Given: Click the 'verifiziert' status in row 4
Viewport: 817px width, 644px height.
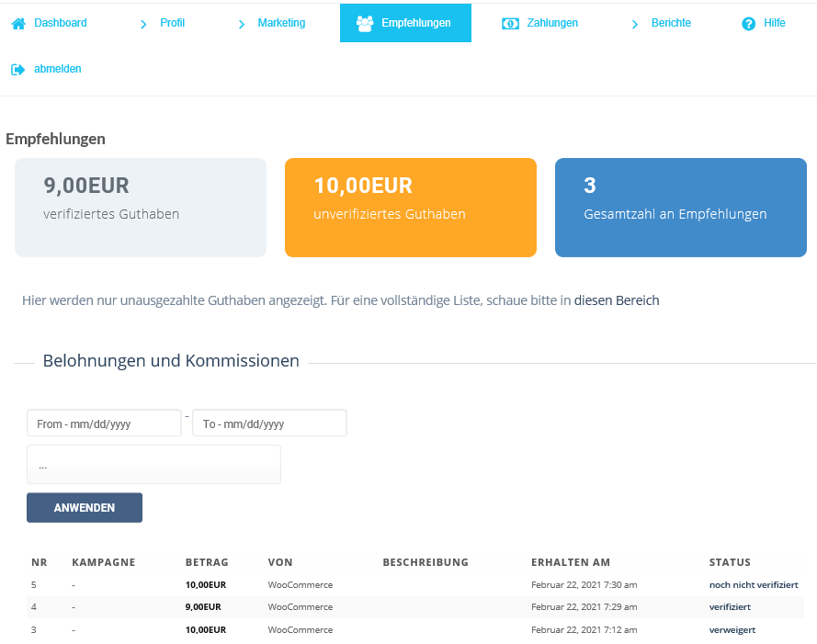Looking at the screenshot, I should (730, 607).
